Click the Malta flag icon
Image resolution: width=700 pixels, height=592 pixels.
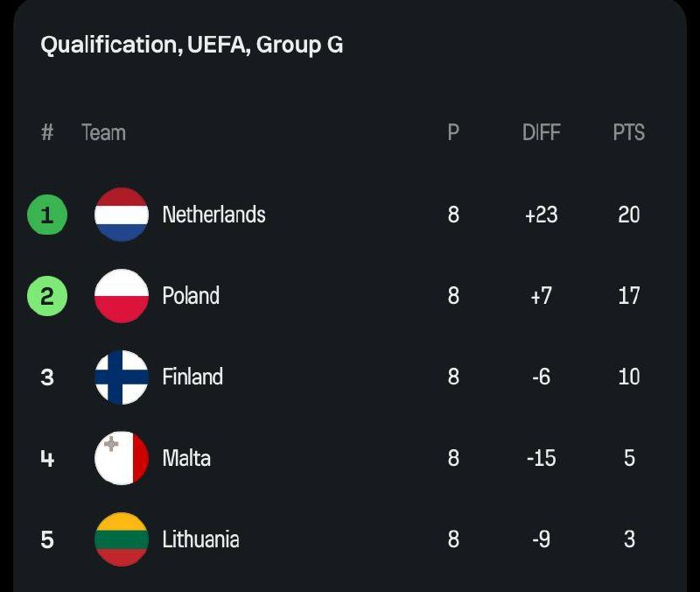coord(122,458)
